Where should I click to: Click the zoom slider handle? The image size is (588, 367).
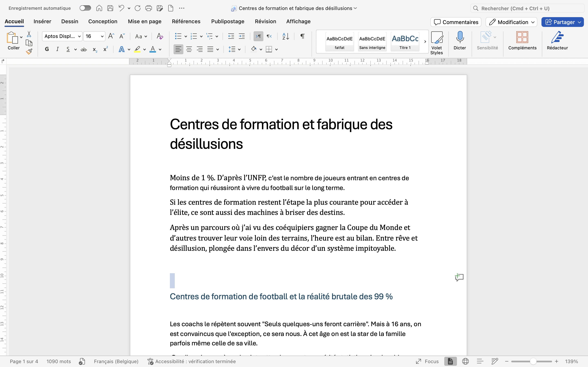(x=533, y=361)
